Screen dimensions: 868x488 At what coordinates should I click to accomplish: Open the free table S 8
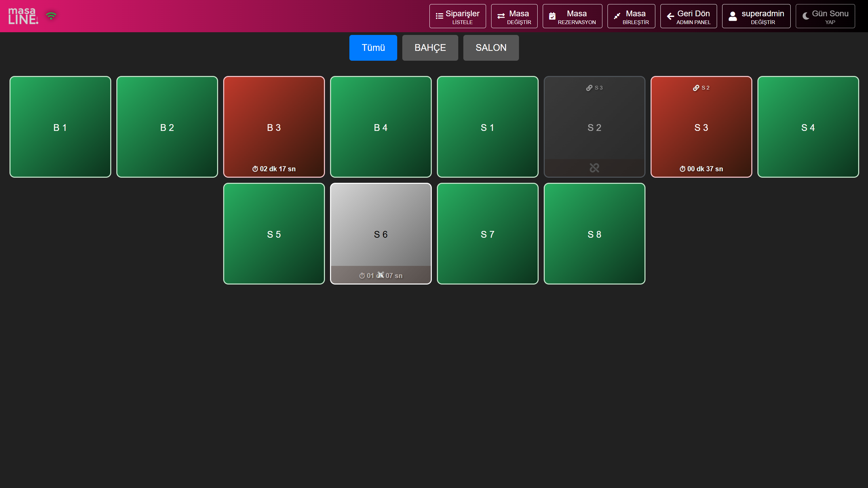(x=594, y=234)
